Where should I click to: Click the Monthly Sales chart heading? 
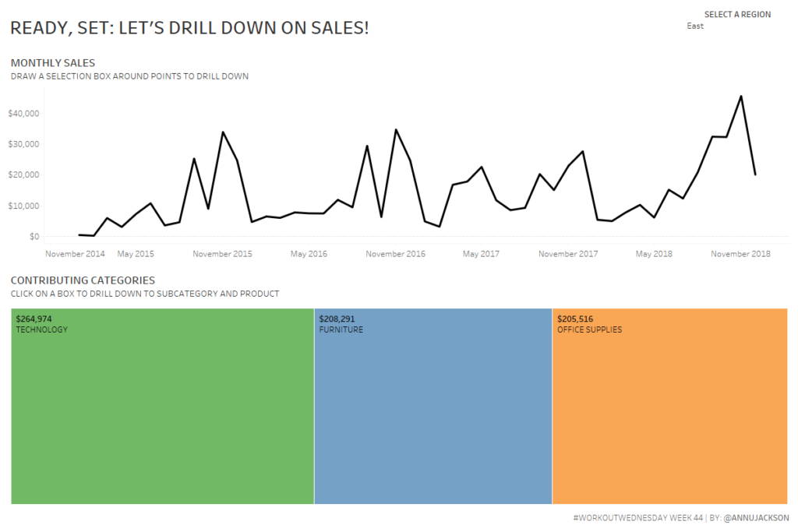[53, 62]
